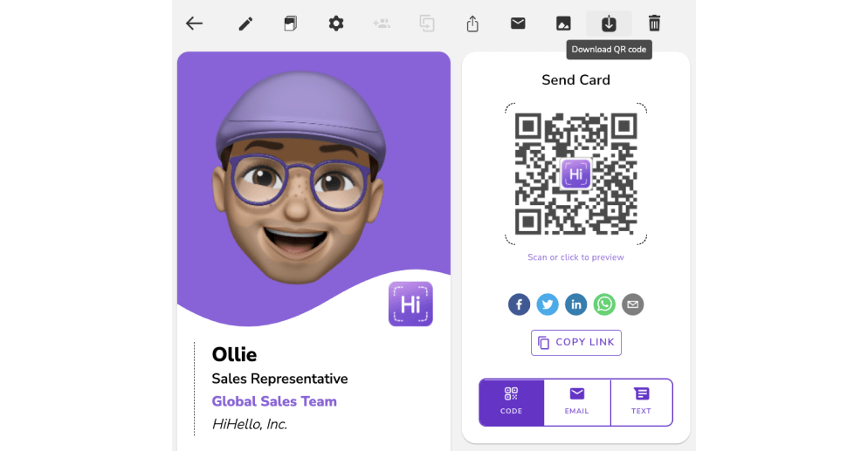Click the HiHello logo badge on card

tap(410, 304)
